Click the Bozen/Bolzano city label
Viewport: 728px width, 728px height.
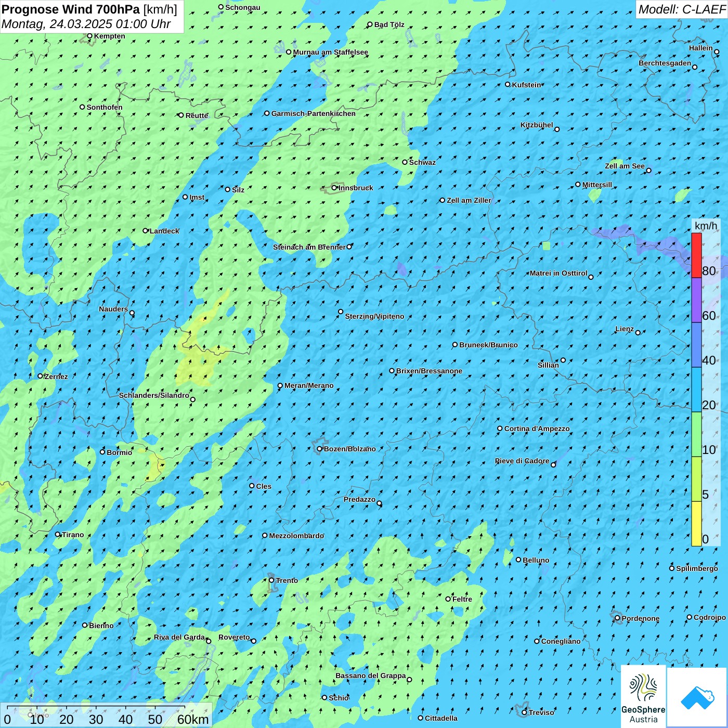pos(349,449)
